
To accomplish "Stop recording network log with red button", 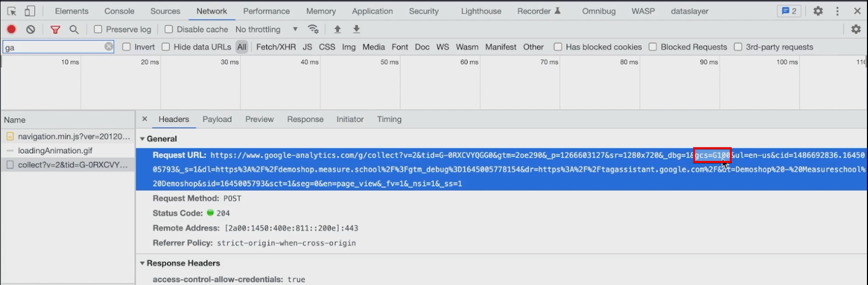I will pyautogui.click(x=11, y=29).
